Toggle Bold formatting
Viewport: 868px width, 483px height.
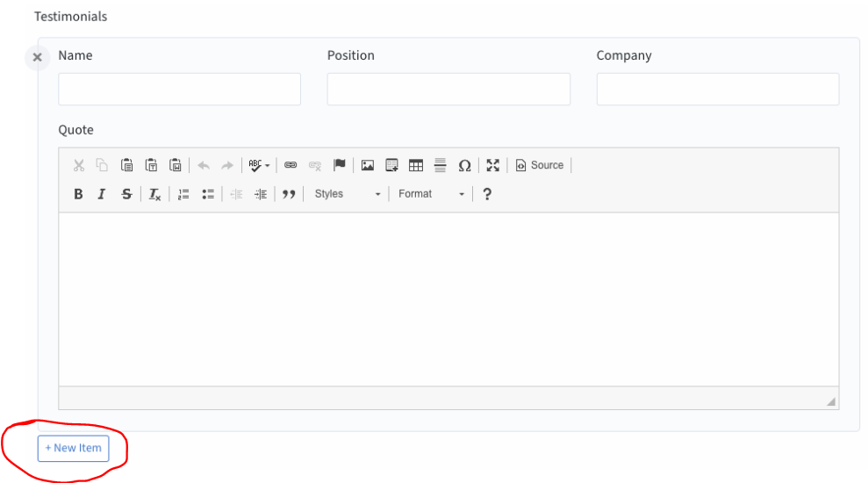click(x=78, y=194)
